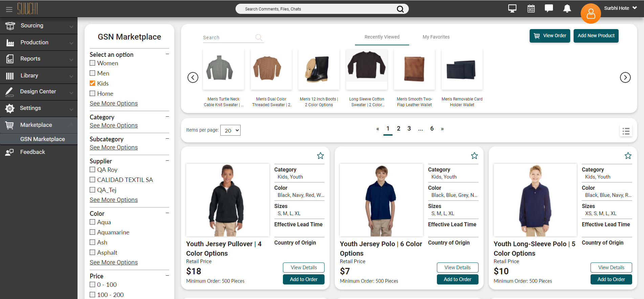Check the Aquamarine color filter

pyautogui.click(x=92, y=232)
